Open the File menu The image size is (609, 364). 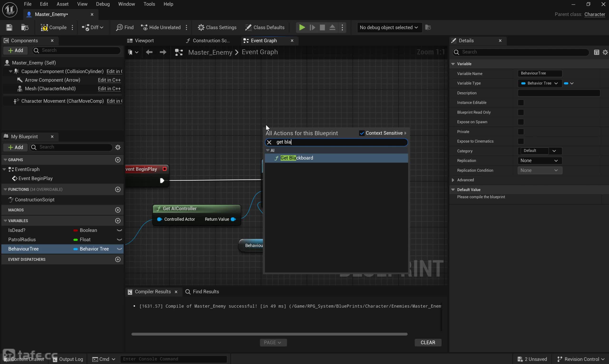pyautogui.click(x=27, y=4)
